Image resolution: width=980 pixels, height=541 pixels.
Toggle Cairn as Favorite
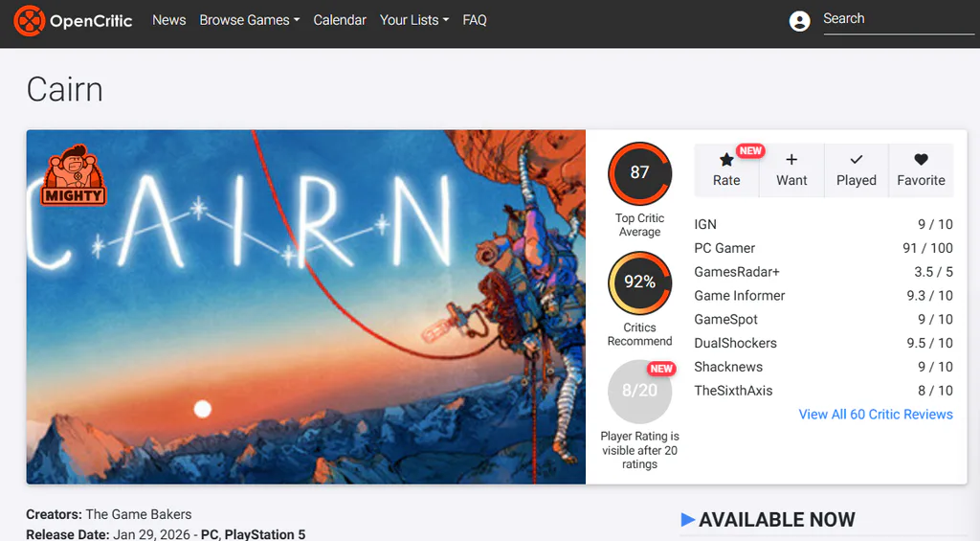922,170
